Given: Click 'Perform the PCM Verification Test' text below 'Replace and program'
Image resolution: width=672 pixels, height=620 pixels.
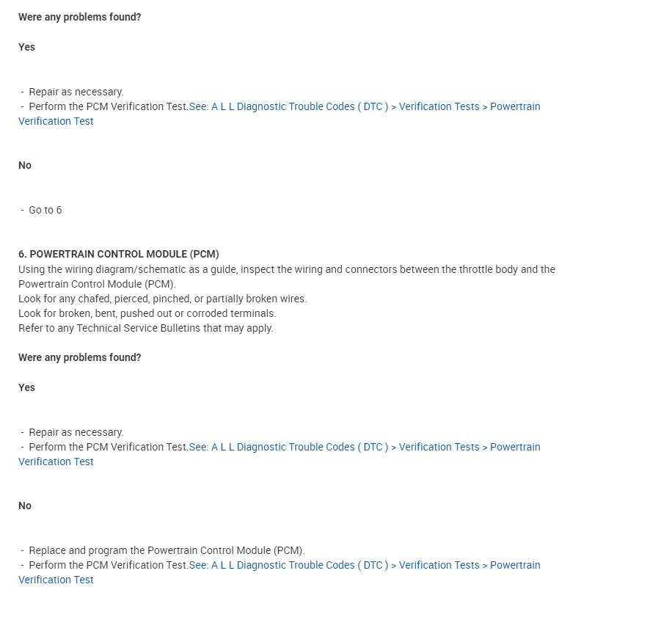Looking at the screenshot, I should 109,565.
